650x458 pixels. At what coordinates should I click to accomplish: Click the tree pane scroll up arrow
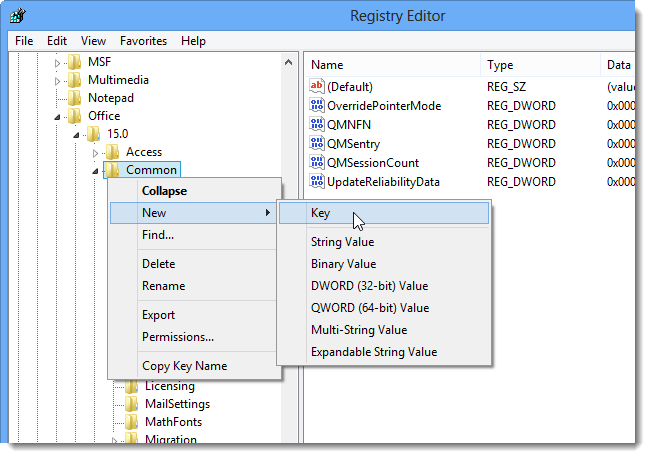[289, 63]
